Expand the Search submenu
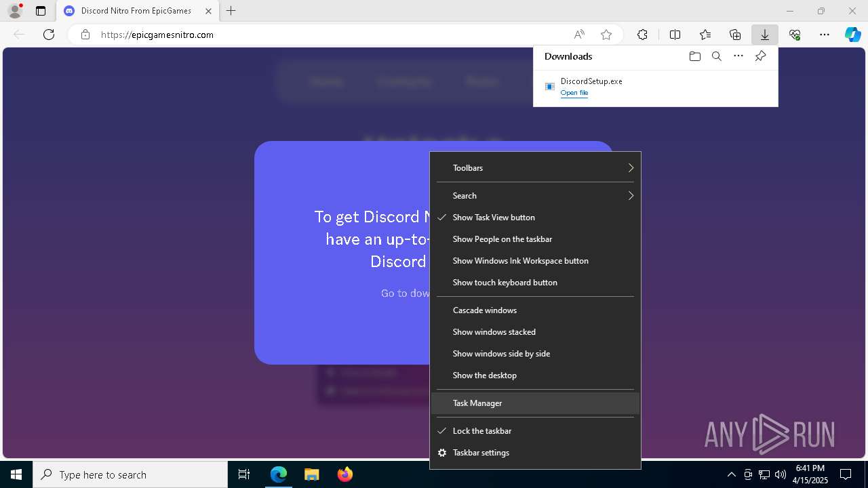Image resolution: width=868 pixels, height=488 pixels. pos(535,196)
